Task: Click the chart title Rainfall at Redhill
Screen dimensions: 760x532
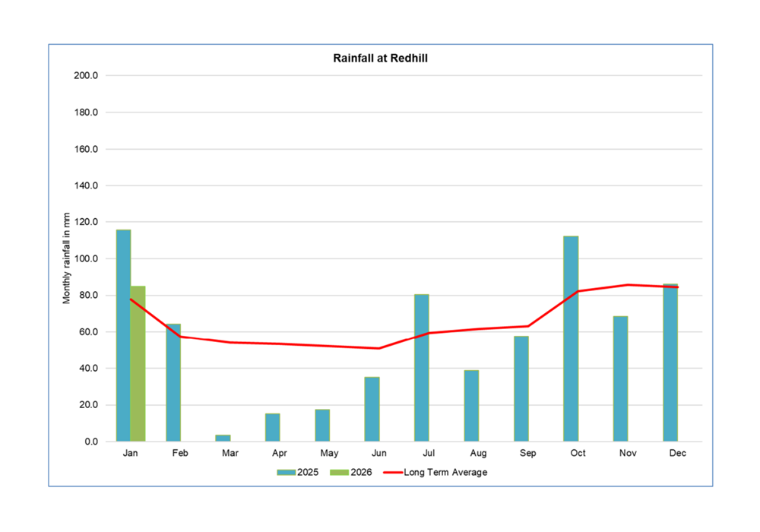Action: pyautogui.click(x=380, y=58)
